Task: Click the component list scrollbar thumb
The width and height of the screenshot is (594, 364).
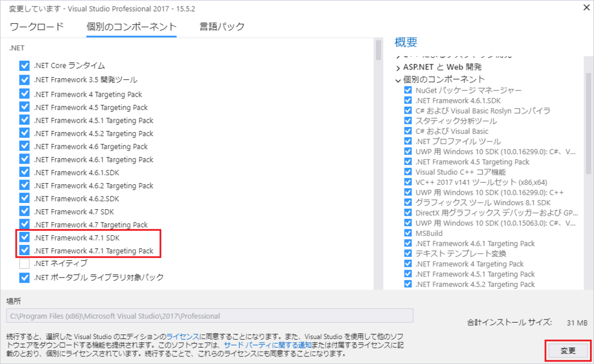Action: (x=378, y=50)
